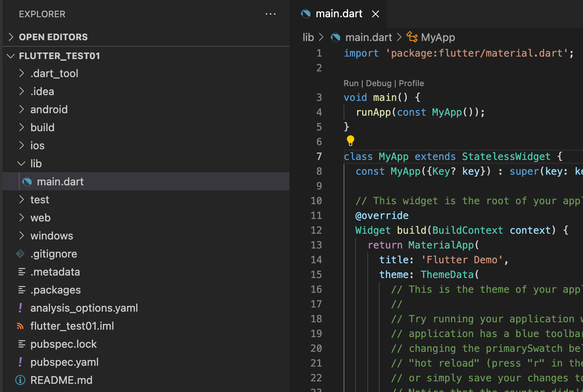This screenshot has height=392, width=583.
Task: Click the main.dart breadcrumb item
Action: coord(369,37)
